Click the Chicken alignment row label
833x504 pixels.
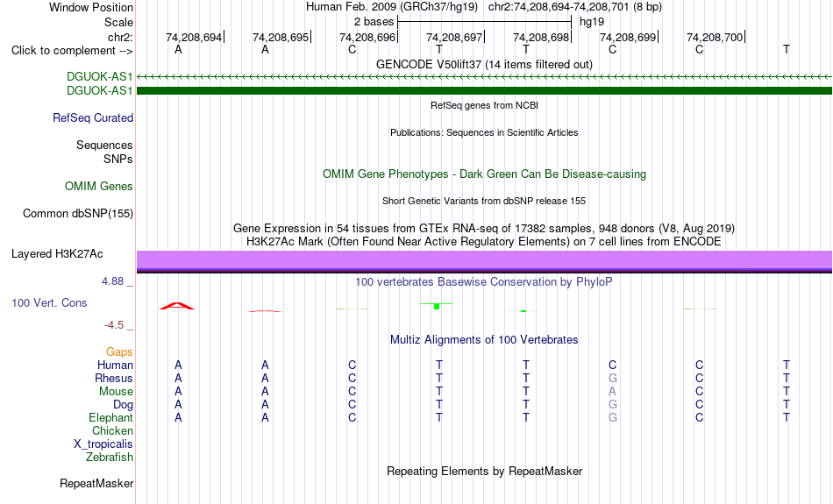tap(112, 430)
